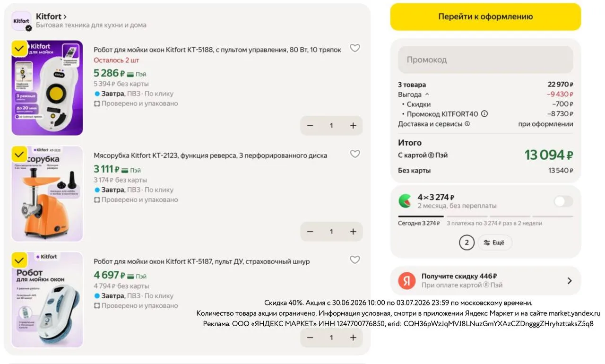Add Kitfort KT-5188 window robot to favorites
Viewport: 605px width, 364px height.
click(355, 48)
